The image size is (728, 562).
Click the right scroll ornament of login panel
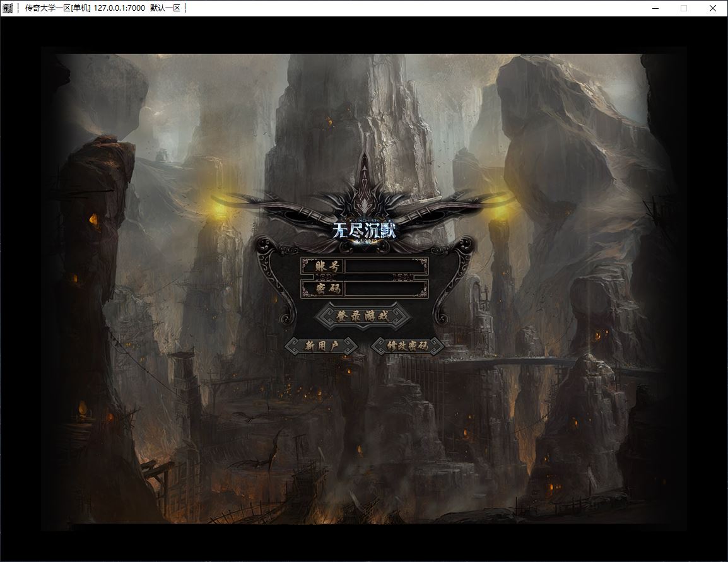click(x=456, y=281)
